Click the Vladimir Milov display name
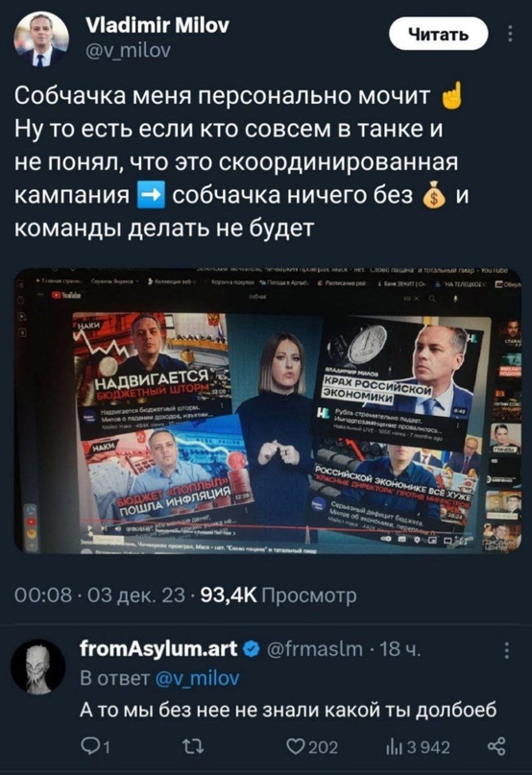 (x=157, y=25)
